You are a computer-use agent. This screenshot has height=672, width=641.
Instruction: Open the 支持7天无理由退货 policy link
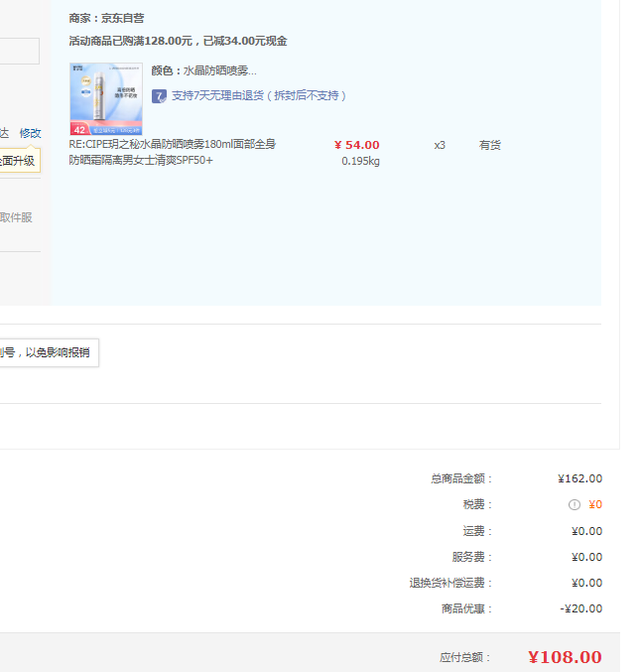tap(259, 95)
